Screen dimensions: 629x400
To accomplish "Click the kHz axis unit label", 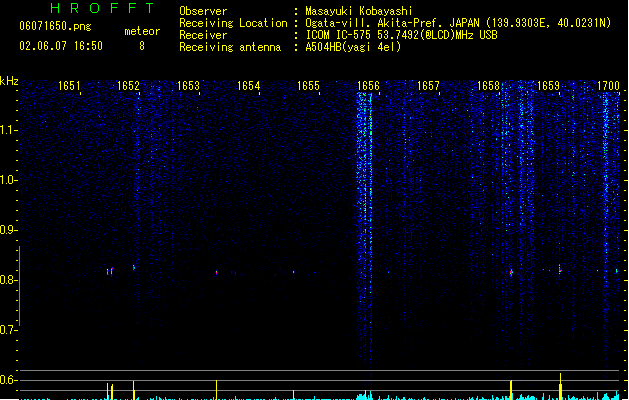I will tap(9, 81).
